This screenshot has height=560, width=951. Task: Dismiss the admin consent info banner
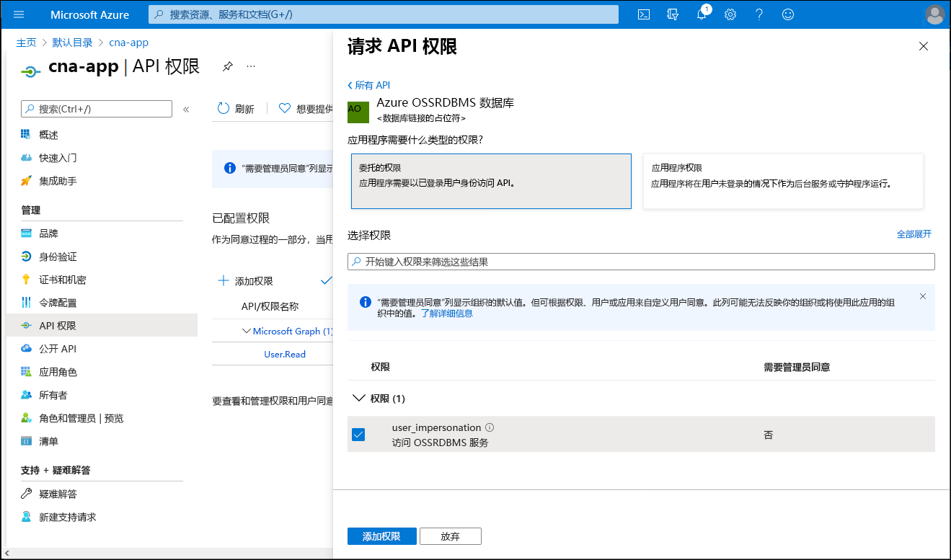[923, 296]
